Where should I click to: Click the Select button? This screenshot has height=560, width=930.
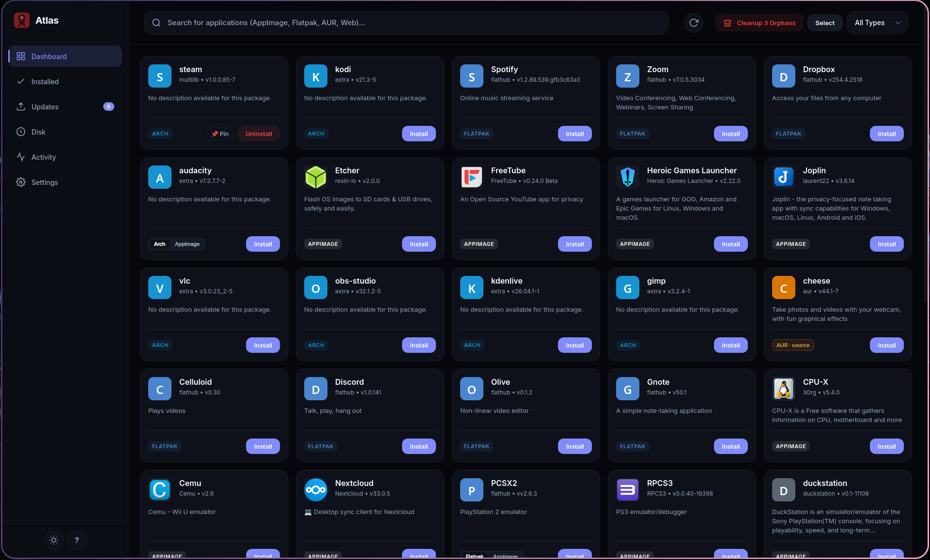click(825, 23)
